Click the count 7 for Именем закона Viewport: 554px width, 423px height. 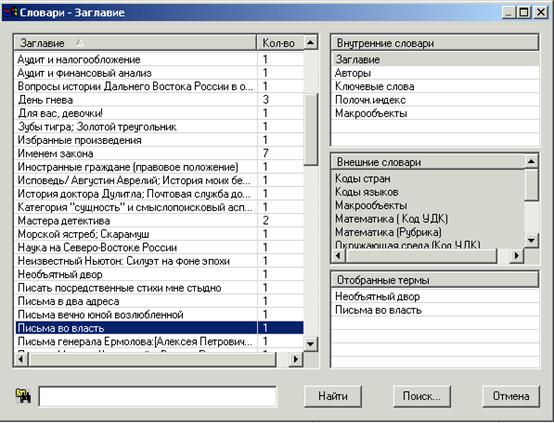point(266,153)
